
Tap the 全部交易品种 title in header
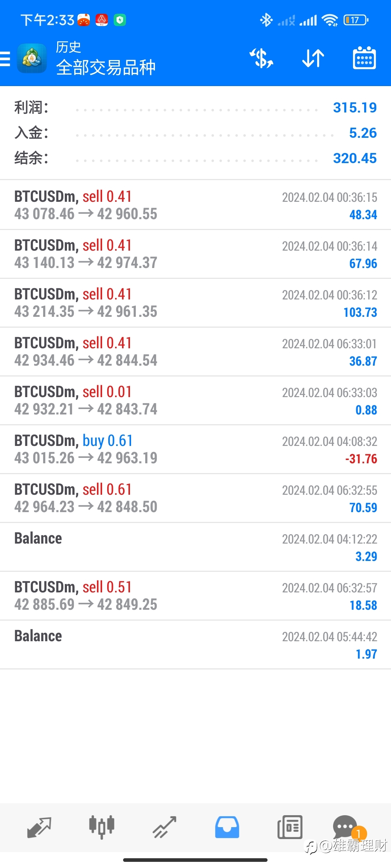pos(106,67)
